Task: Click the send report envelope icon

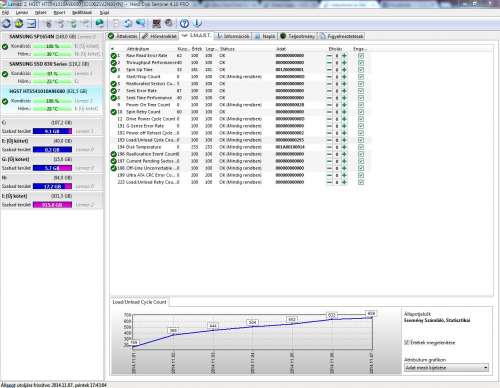Action: pos(32,24)
